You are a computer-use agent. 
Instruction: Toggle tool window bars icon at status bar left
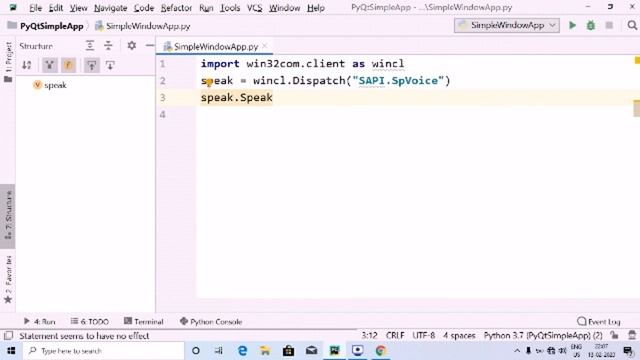pos(8,336)
